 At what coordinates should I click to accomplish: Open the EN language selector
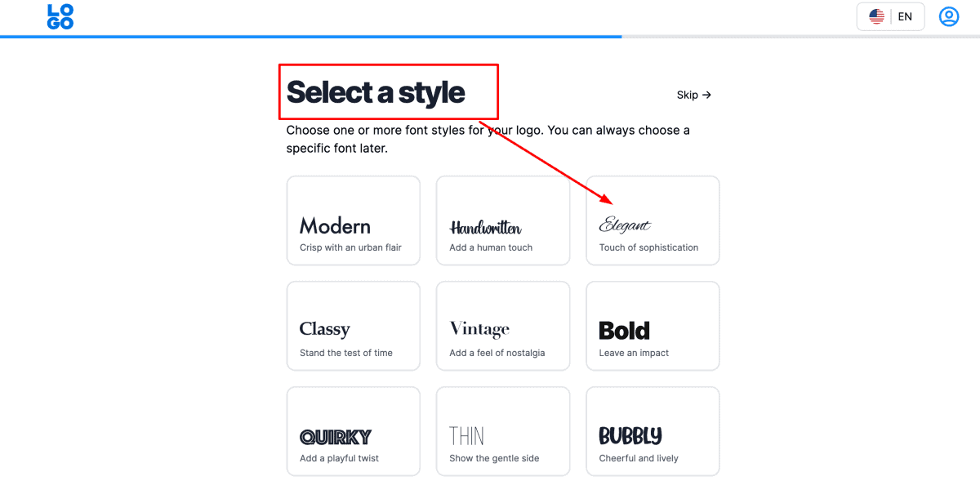click(x=890, y=16)
